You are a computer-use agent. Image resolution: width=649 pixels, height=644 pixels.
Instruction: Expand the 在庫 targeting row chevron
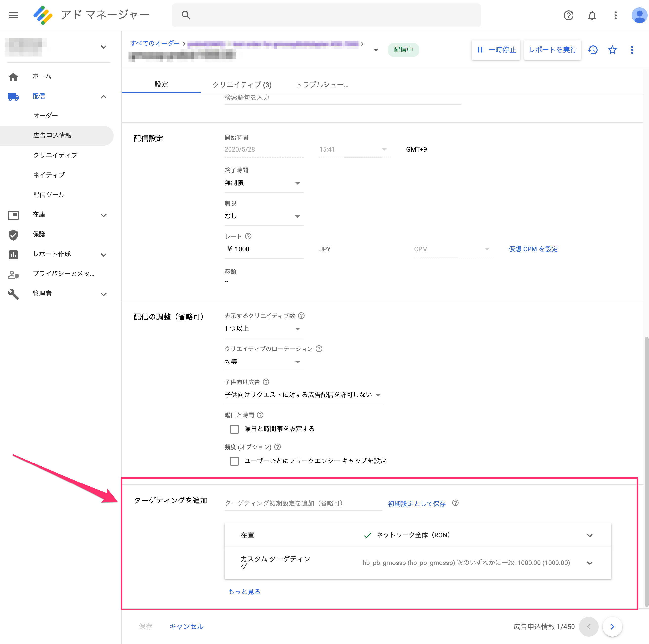[x=590, y=535]
